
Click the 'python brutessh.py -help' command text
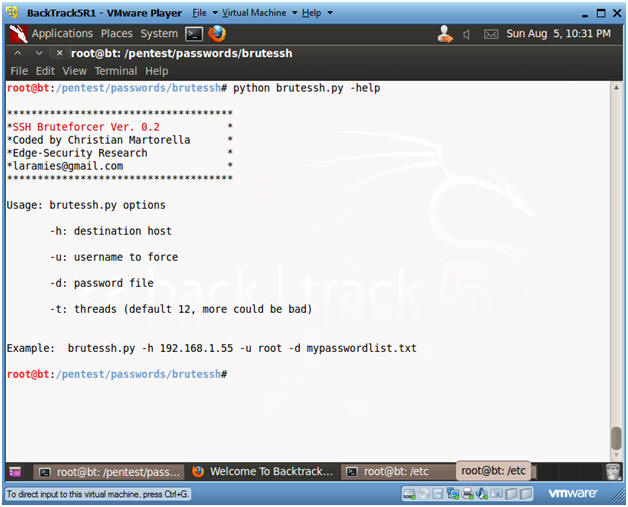pyautogui.click(x=307, y=88)
